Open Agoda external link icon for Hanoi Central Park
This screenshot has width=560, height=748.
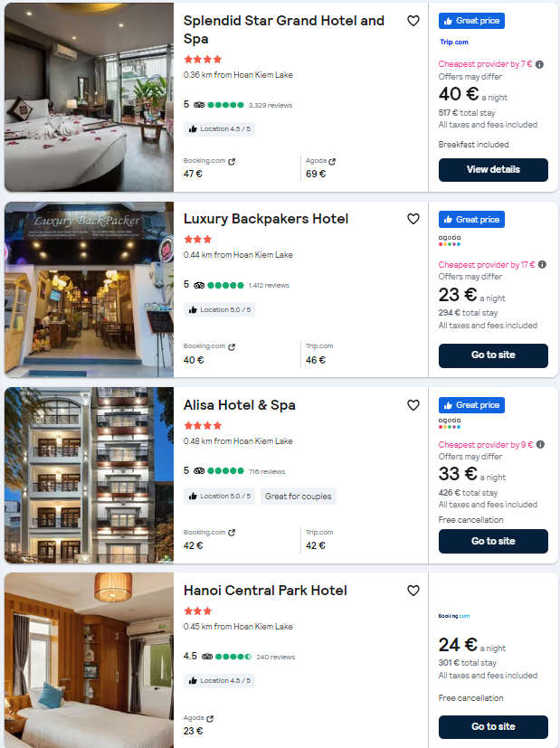[x=210, y=718]
